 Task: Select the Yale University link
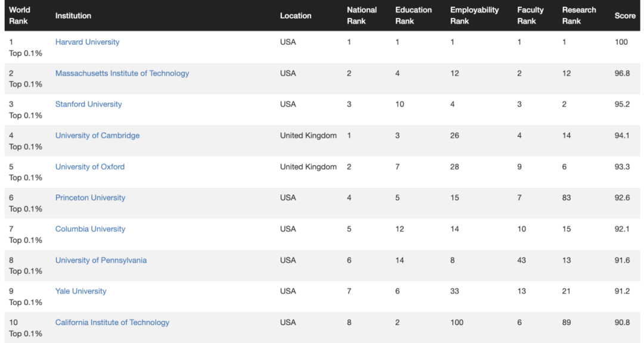pyautogui.click(x=80, y=291)
